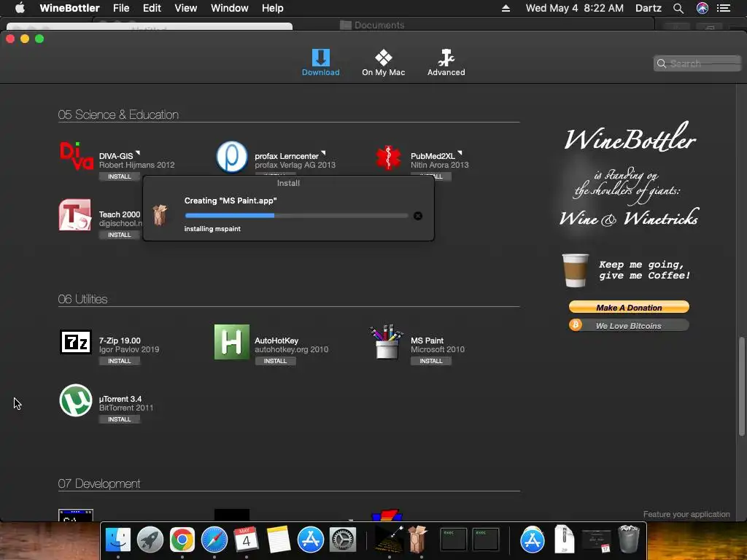Open System Preferences in Dock
The height and width of the screenshot is (560, 747).
343,540
